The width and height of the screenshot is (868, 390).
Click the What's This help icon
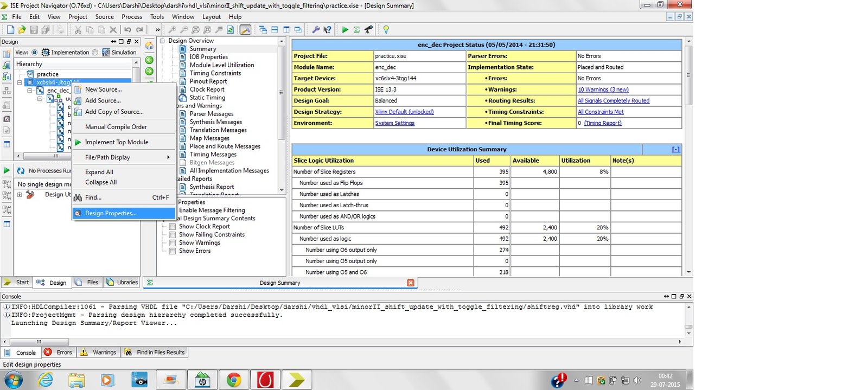click(327, 30)
